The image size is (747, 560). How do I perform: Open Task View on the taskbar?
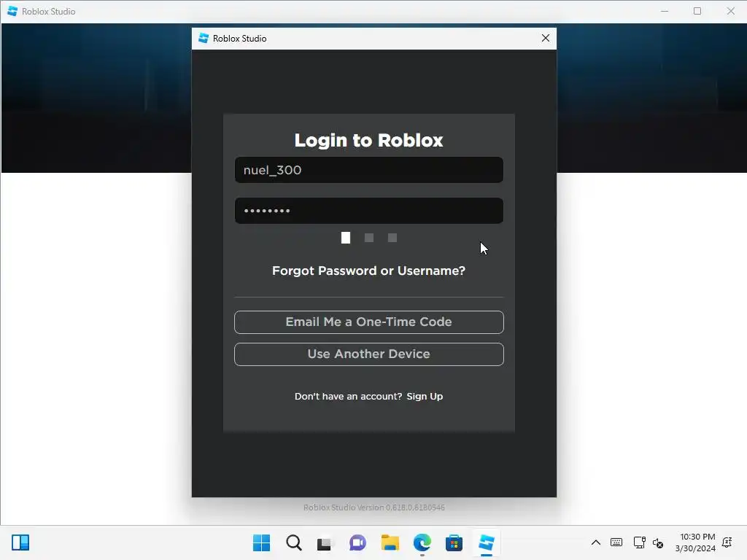pyautogui.click(x=325, y=542)
